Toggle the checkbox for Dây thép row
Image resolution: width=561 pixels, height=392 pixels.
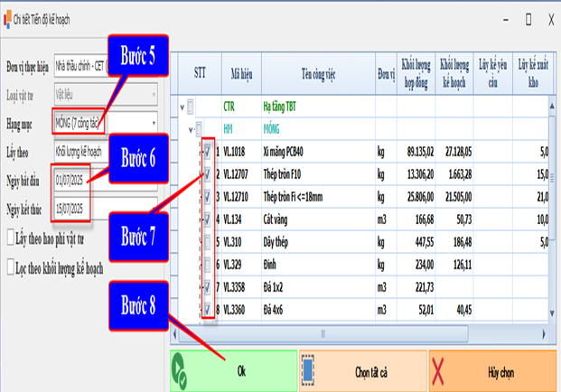(209, 242)
